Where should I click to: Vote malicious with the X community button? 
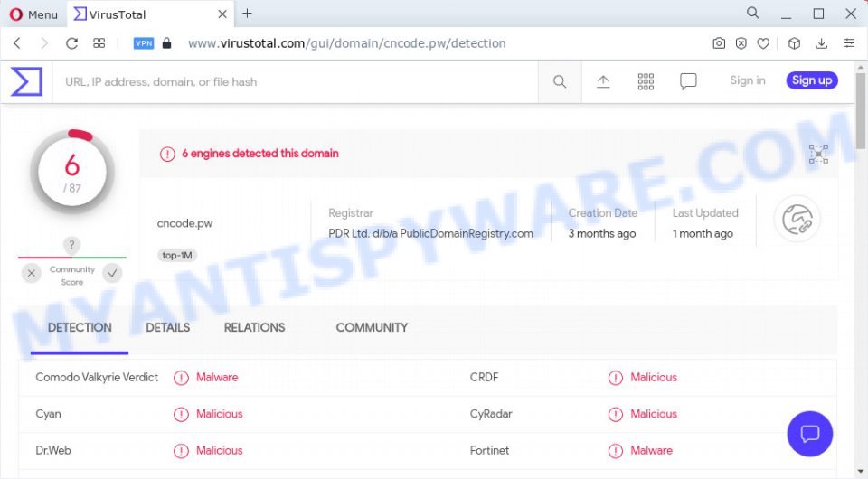(32, 273)
